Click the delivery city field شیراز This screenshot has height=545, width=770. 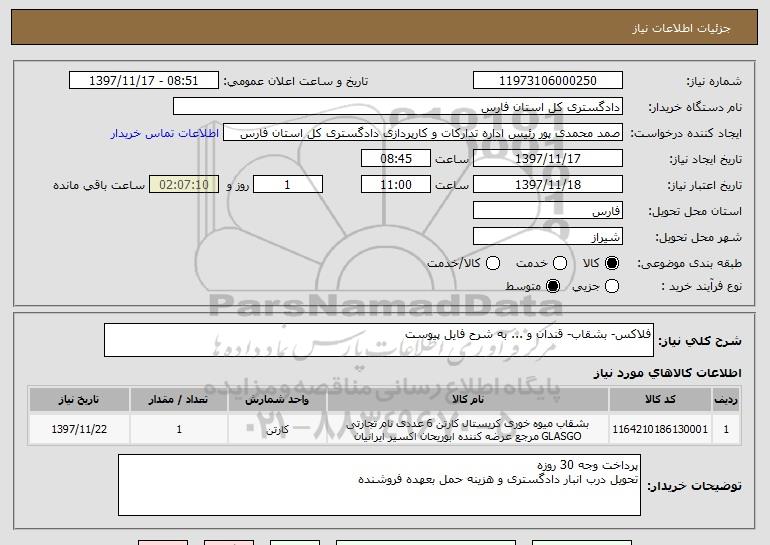(548, 237)
